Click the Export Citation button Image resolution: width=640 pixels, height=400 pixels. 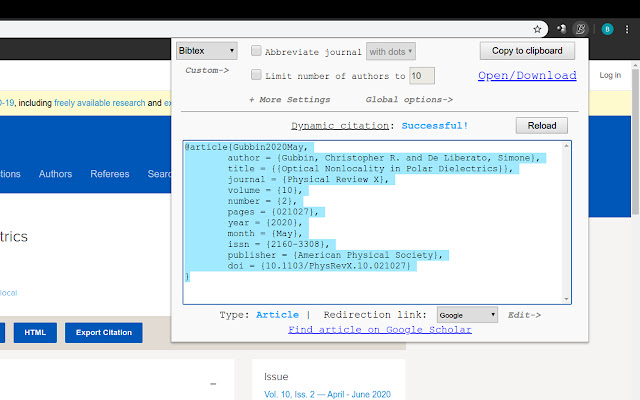tap(103, 332)
